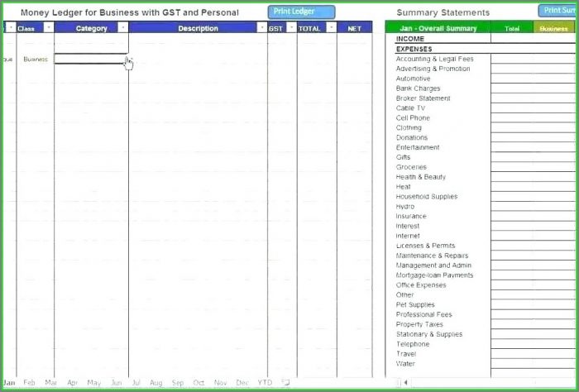Click the insert new worksheet icon
579x392 pixels.
point(285,382)
